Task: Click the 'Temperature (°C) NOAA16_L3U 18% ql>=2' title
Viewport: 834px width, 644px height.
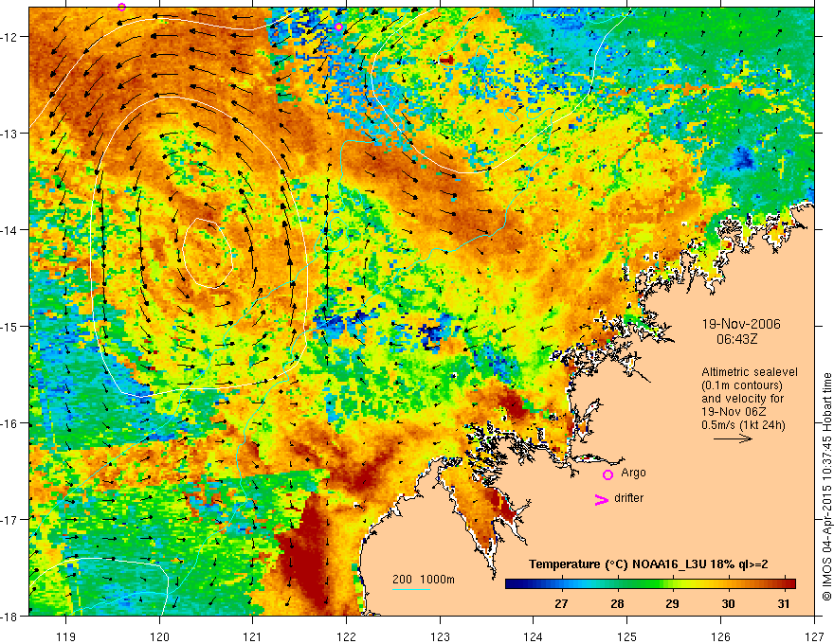Action: tap(648, 564)
